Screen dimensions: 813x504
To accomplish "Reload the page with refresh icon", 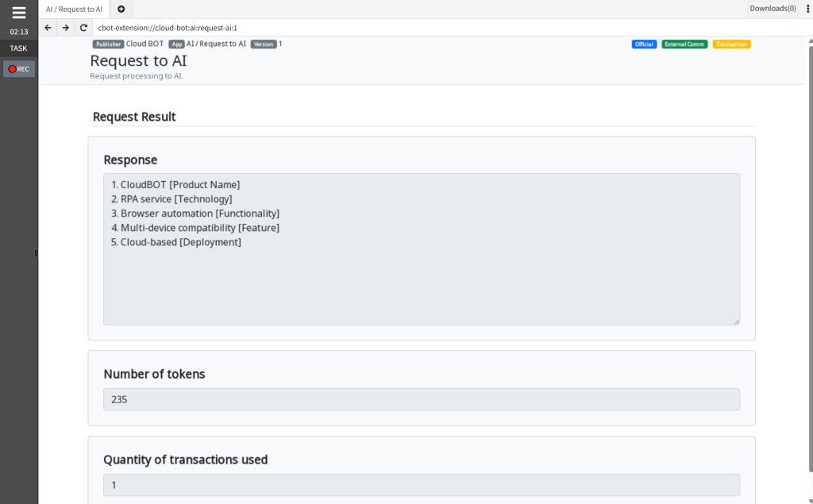I will 83,28.
